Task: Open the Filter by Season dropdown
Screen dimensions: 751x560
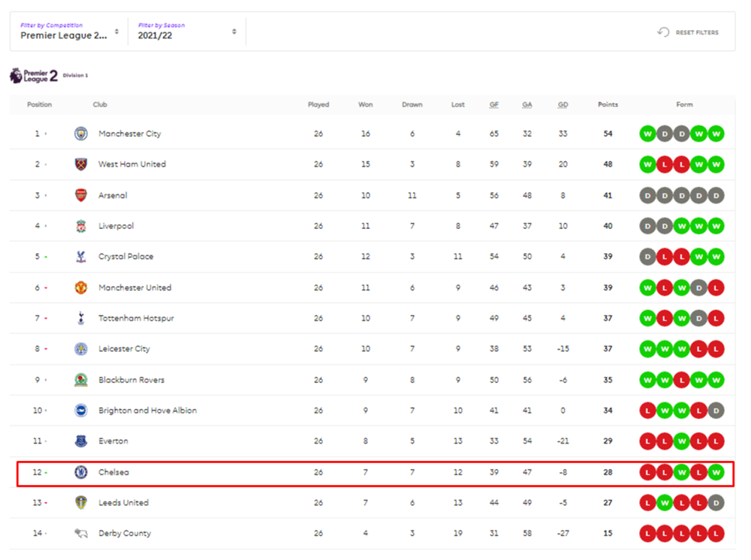Action: pyautogui.click(x=187, y=32)
